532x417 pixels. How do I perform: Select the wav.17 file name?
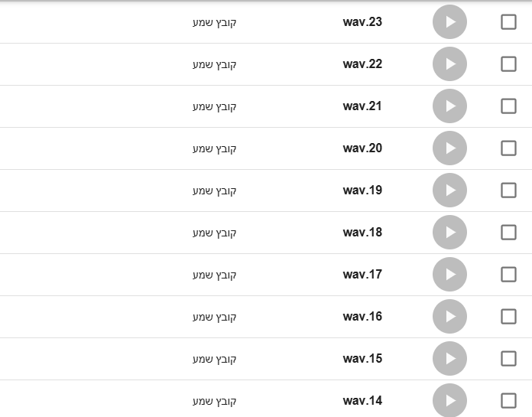362,275
